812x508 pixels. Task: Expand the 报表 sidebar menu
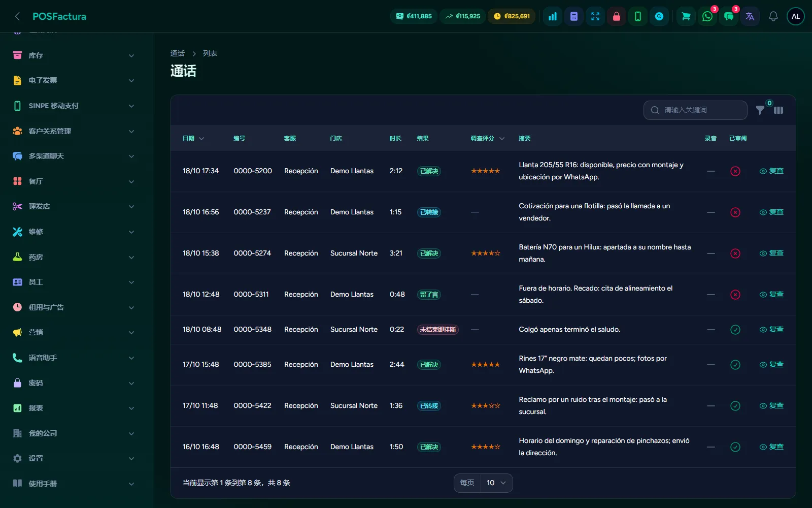click(74, 408)
